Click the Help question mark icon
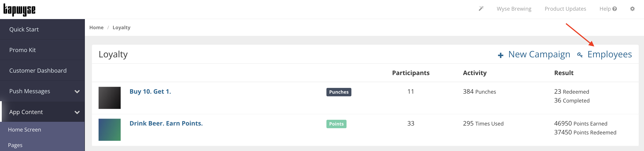This screenshot has height=151, width=644. click(x=615, y=9)
